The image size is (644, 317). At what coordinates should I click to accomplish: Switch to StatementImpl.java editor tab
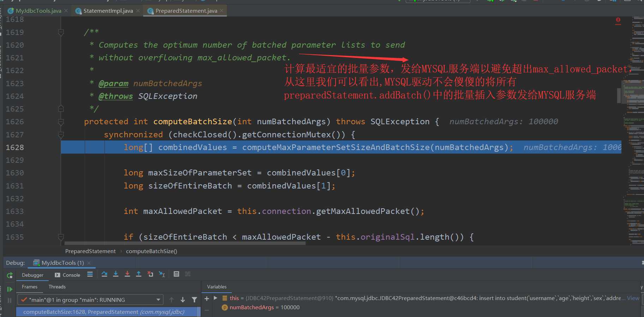108,11
